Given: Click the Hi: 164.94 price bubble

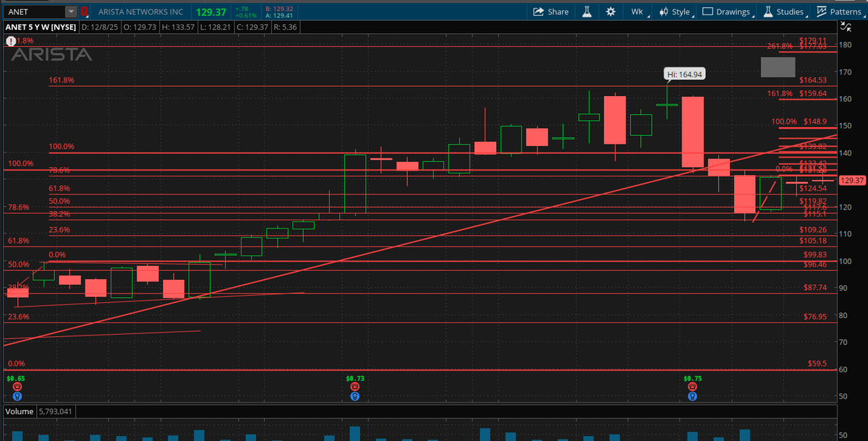Looking at the screenshot, I should tap(685, 74).
